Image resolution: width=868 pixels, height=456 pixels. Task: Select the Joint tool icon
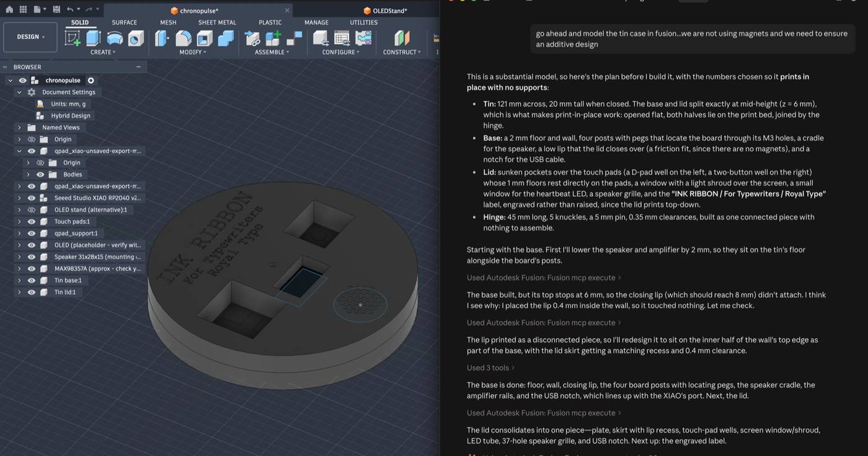294,38
